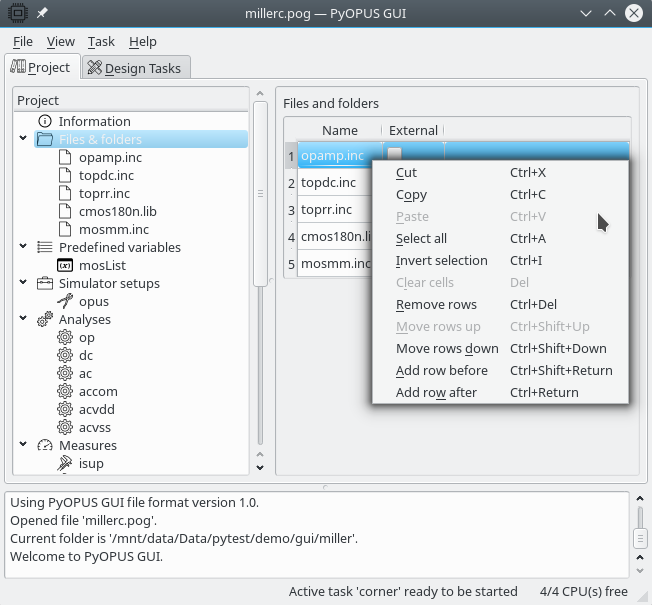Screen dimensions: 652x605
Task: Select the dc analysis gear icon
Action: [x=65, y=355]
